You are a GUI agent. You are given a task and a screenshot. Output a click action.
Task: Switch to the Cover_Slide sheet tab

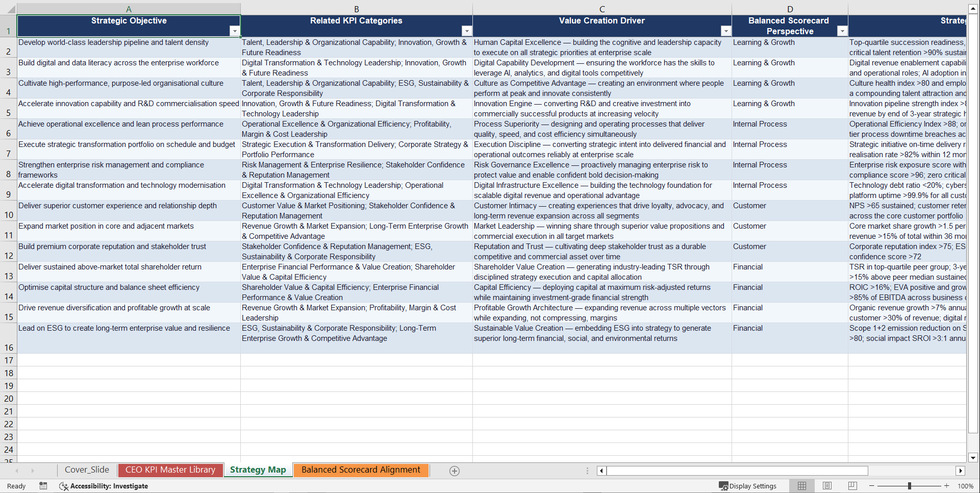87,470
